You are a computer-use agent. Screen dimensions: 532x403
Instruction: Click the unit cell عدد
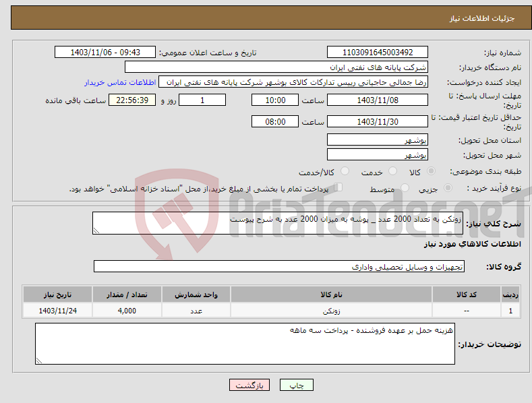point(196,311)
